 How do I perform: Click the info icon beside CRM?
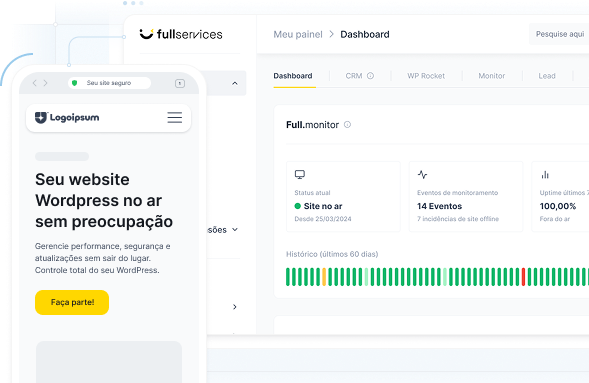pyautogui.click(x=370, y=76)
